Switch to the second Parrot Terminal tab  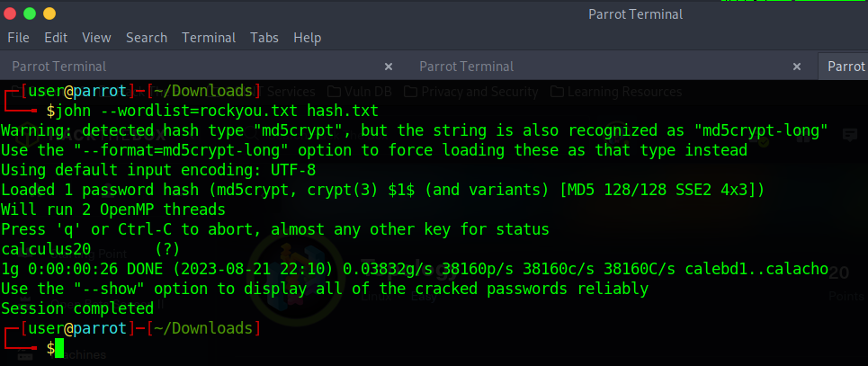[467, 67]
